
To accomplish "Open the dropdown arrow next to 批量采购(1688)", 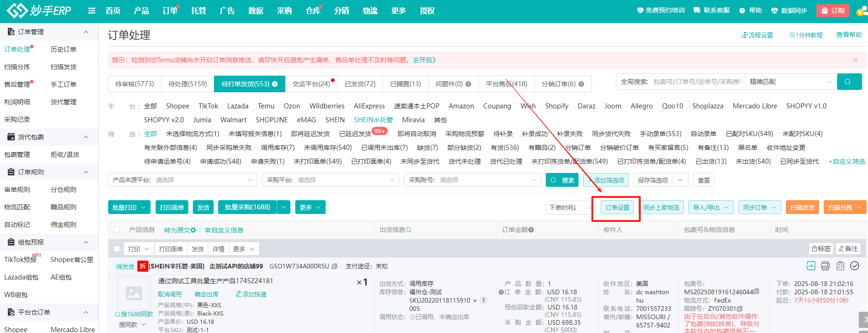I will [284, 208].
